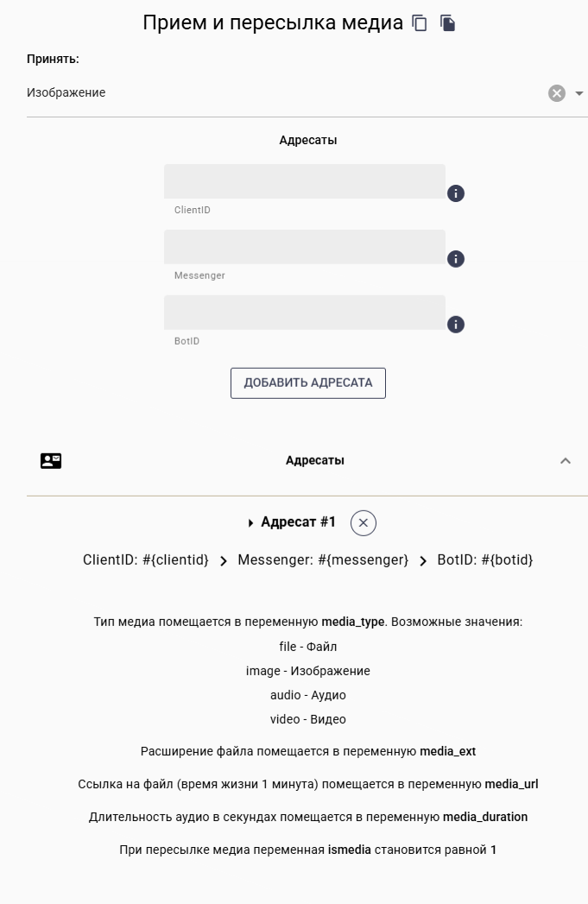Remove Адресат #1 with the X icon

[x=364, y=523]
